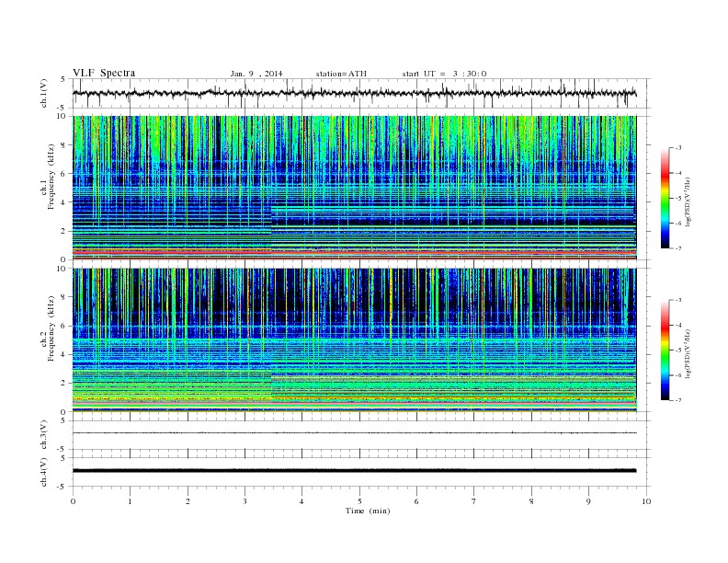This screenshot has width=728, height=563.
Task: Click the "8" kHz tick on ch.1 frequency axis
Action: click(63, 145)
